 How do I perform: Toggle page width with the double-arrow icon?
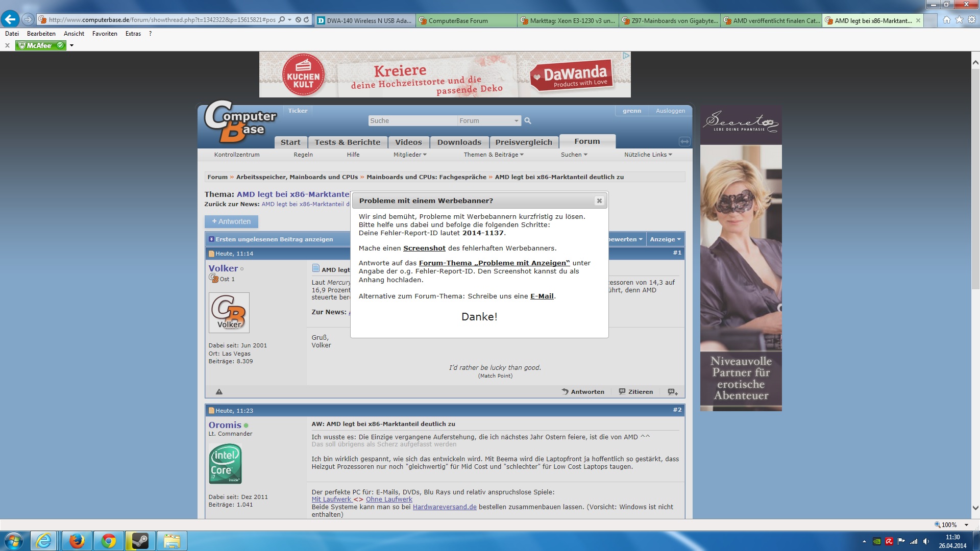pos(684,141)
